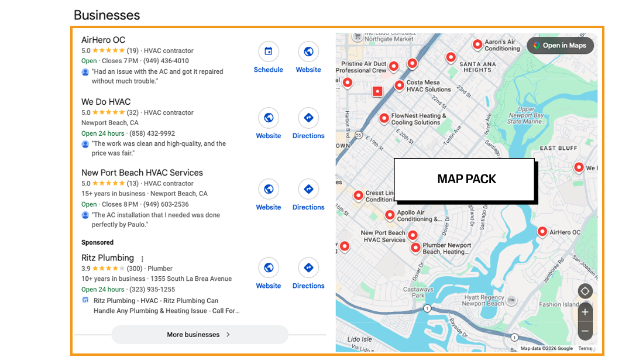622x364 pixels.
Task: Click the my-location target icon on map
Action: click(585, 291)
